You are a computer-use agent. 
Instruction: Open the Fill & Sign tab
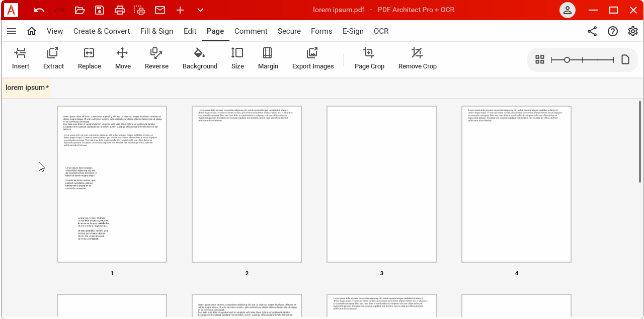156,31
